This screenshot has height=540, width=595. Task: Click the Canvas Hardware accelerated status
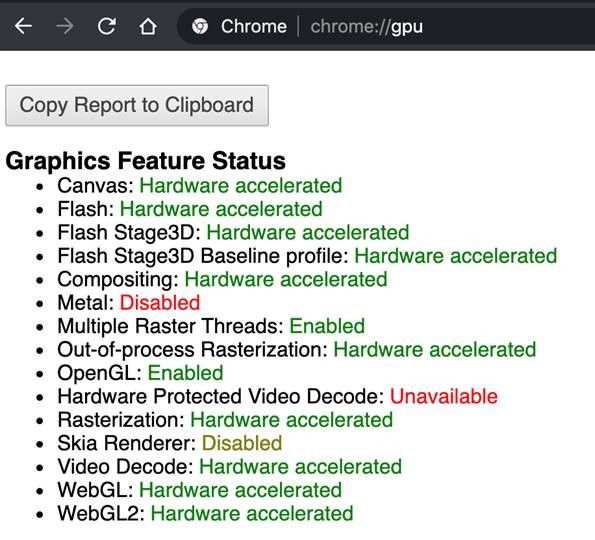[x=241, y=186]
